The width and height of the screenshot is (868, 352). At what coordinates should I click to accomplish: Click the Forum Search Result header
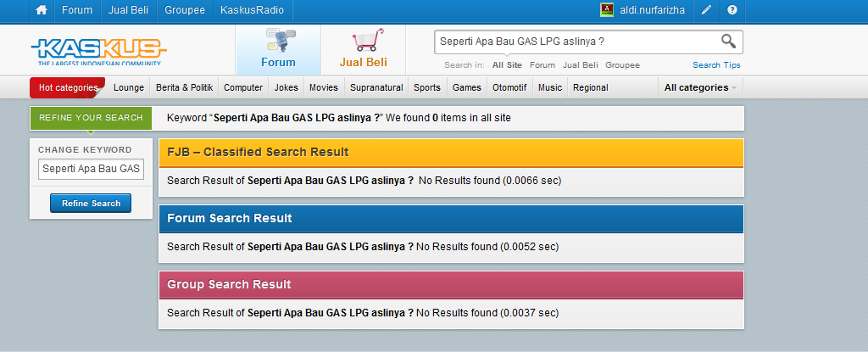click(x=451, y=218)
